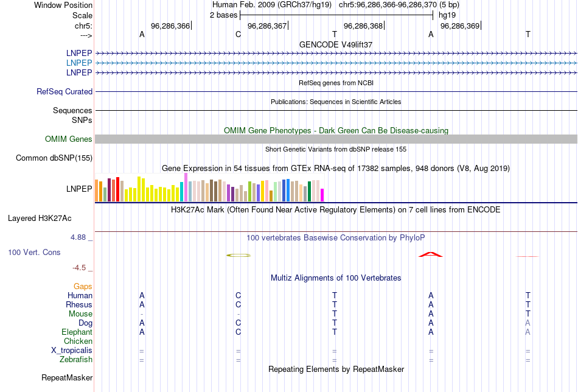The height and width of the screenshot is (392, 578).
Task: Open the RefSeq Curated track label
Action: 64,91
